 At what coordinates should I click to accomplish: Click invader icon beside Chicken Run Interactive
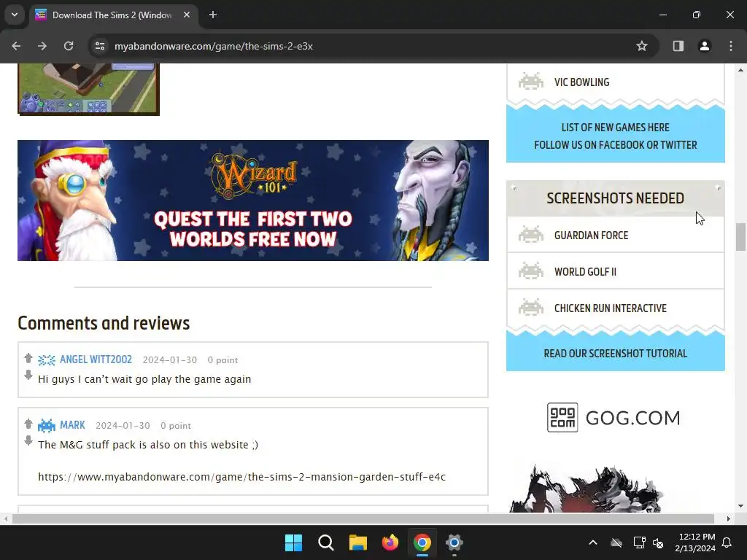531,307
